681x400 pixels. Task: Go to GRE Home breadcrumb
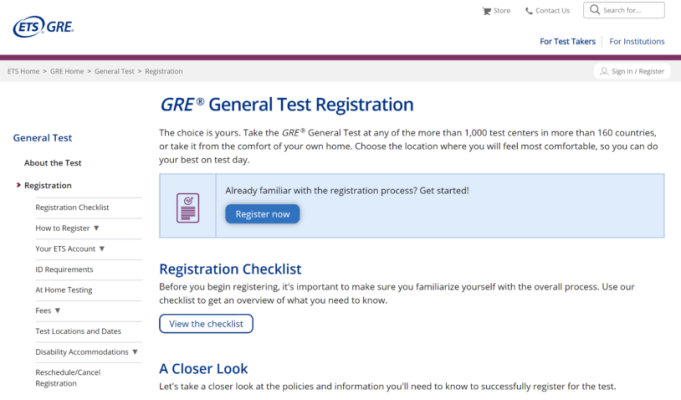67,72
